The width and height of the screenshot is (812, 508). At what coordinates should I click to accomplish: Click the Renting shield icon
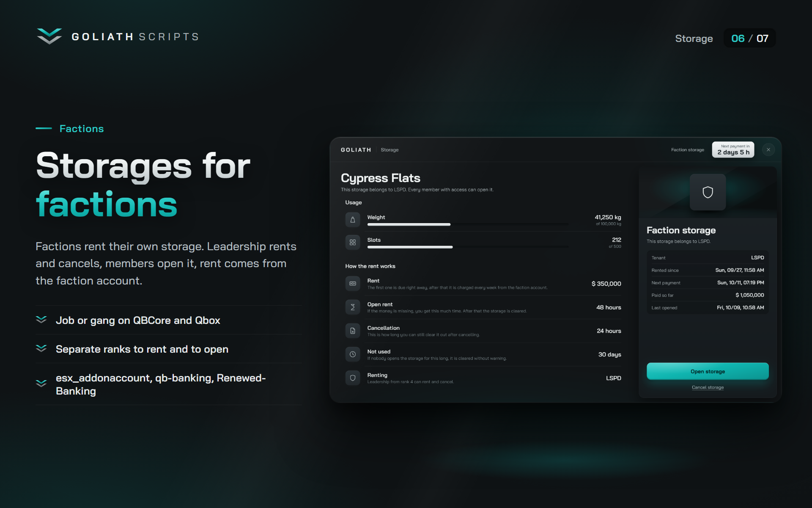(353, 378)
